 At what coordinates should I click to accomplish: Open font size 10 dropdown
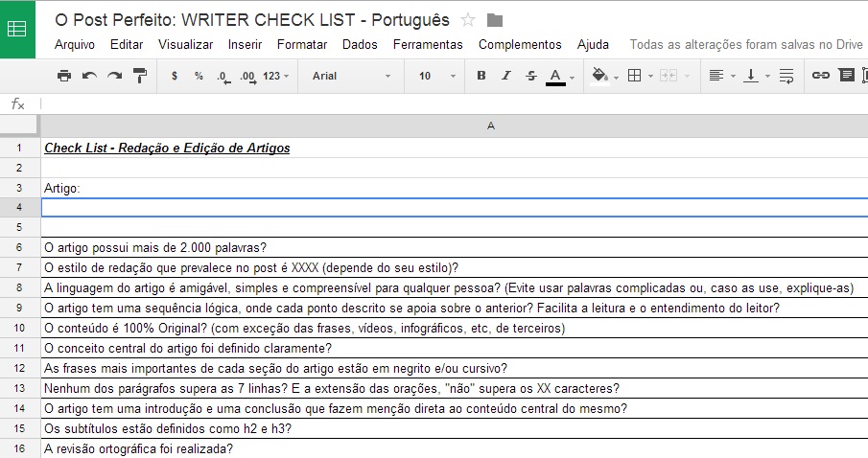(x=437, y=76)
